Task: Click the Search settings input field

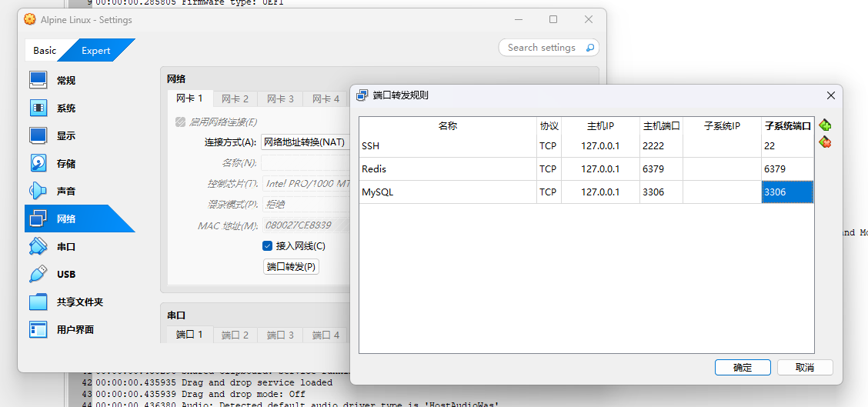Action: pos(542,48)
